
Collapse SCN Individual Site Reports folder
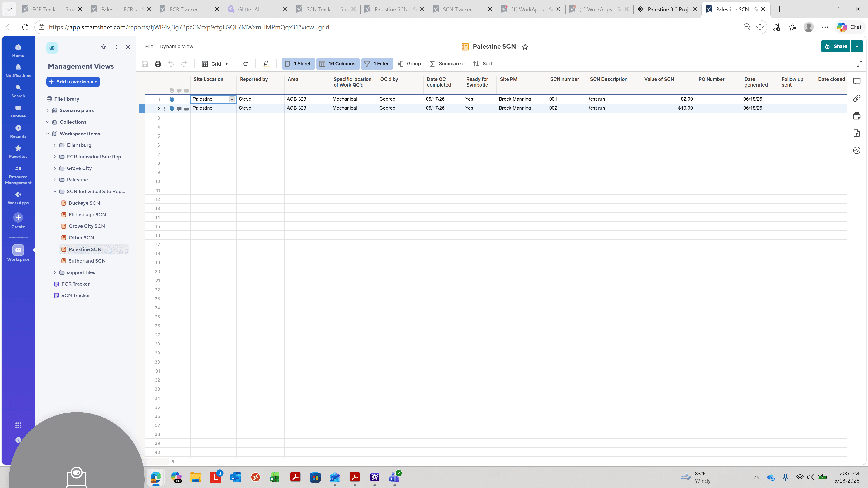[x=55, y=192]
